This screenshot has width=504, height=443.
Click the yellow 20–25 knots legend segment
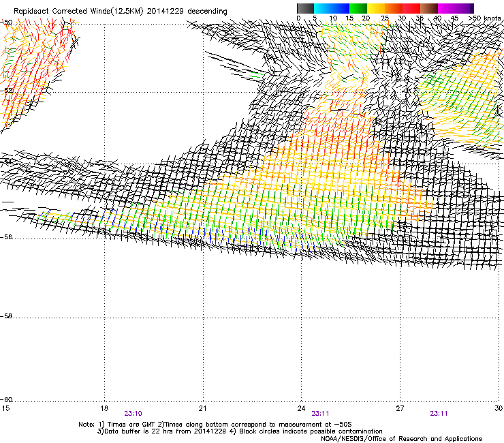[376, 8]
